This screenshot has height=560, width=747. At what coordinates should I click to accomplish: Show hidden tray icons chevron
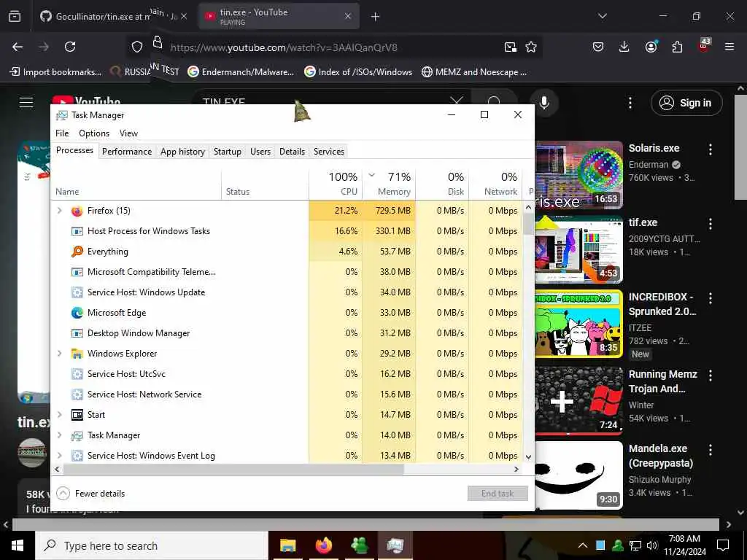583,545
